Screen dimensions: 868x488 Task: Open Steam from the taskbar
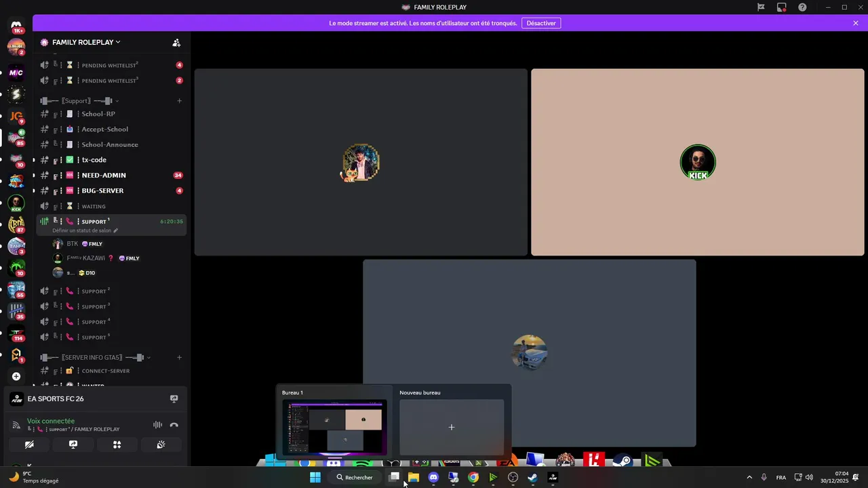(532, 477)
